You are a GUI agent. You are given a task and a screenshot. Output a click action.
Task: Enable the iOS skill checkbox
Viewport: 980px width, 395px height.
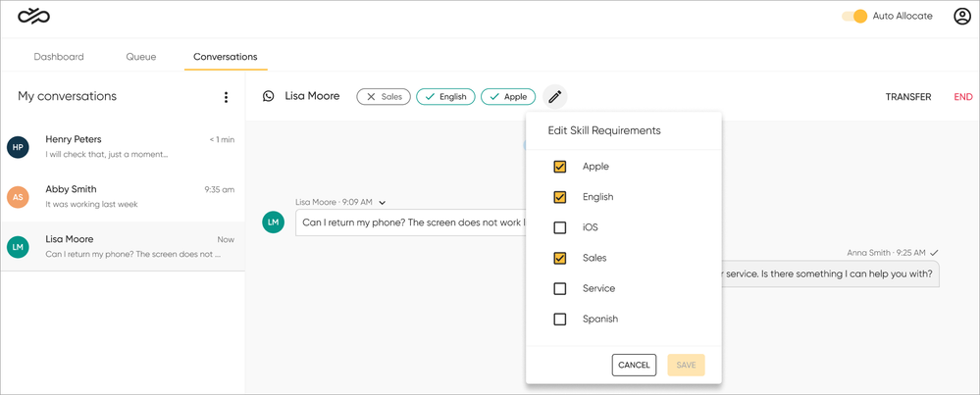(x=560, y=227)
